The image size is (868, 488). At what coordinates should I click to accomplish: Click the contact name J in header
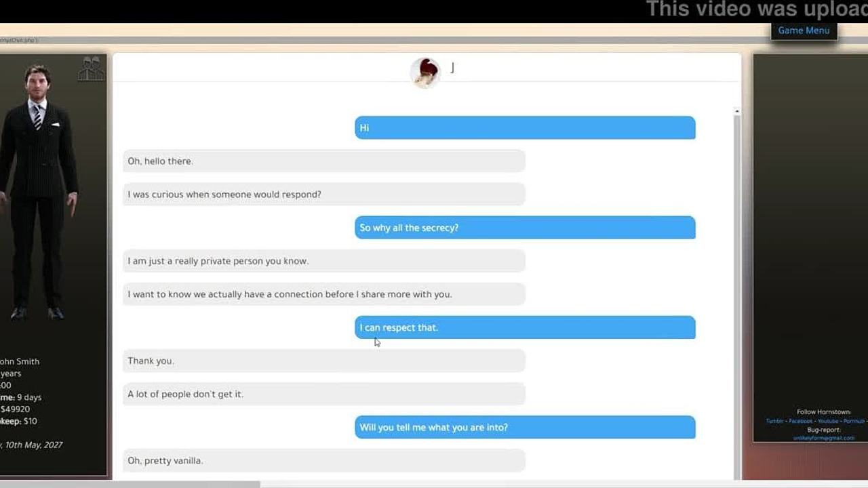pyautogui.click(x=452, y=68)
